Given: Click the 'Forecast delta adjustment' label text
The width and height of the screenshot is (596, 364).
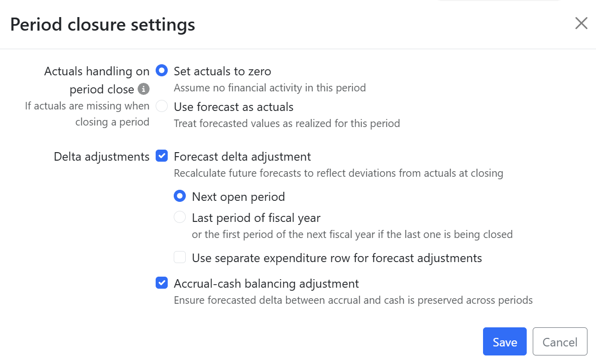Looking at the screenshot, I should click(x=242, y=157).
